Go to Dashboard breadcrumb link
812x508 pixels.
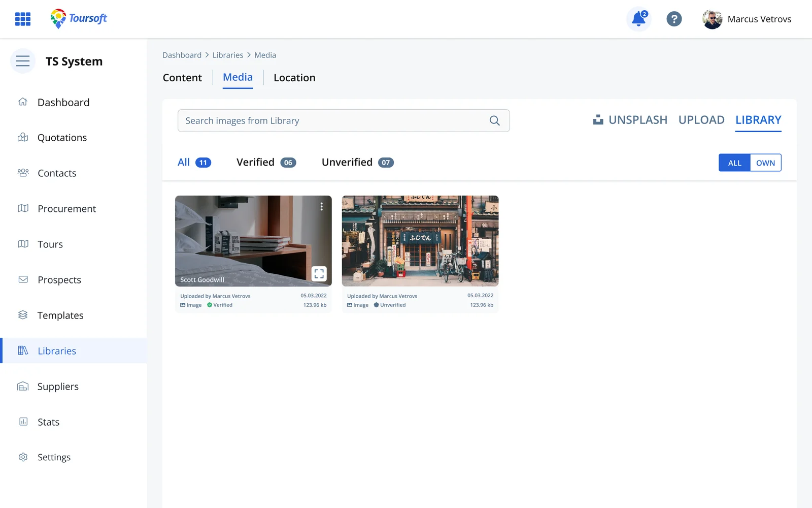click(182, 55)
